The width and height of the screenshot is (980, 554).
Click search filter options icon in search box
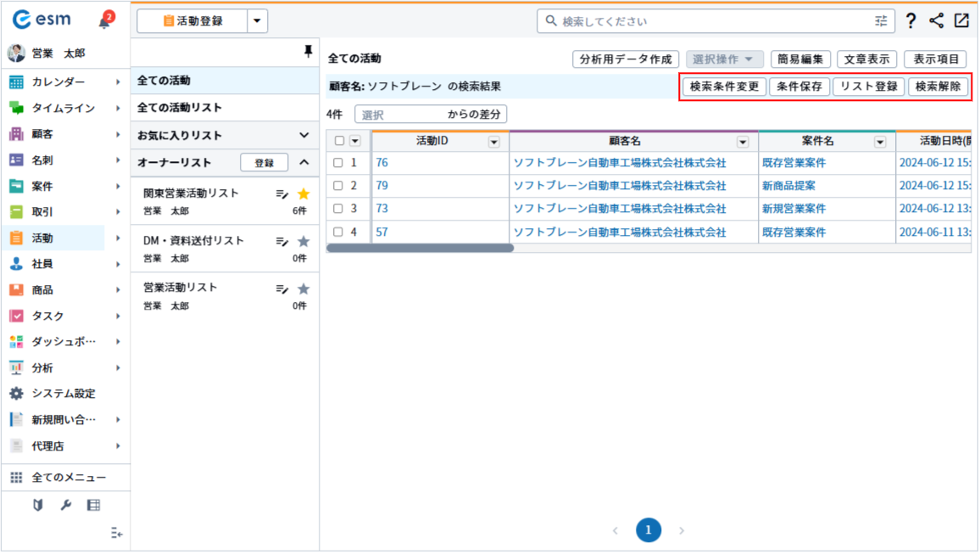click(x=882, y=21)
